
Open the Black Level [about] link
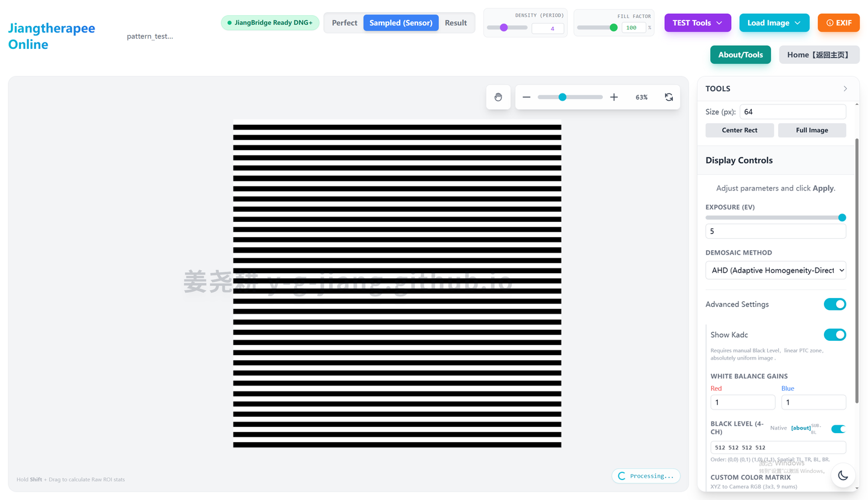pos(800,428)
